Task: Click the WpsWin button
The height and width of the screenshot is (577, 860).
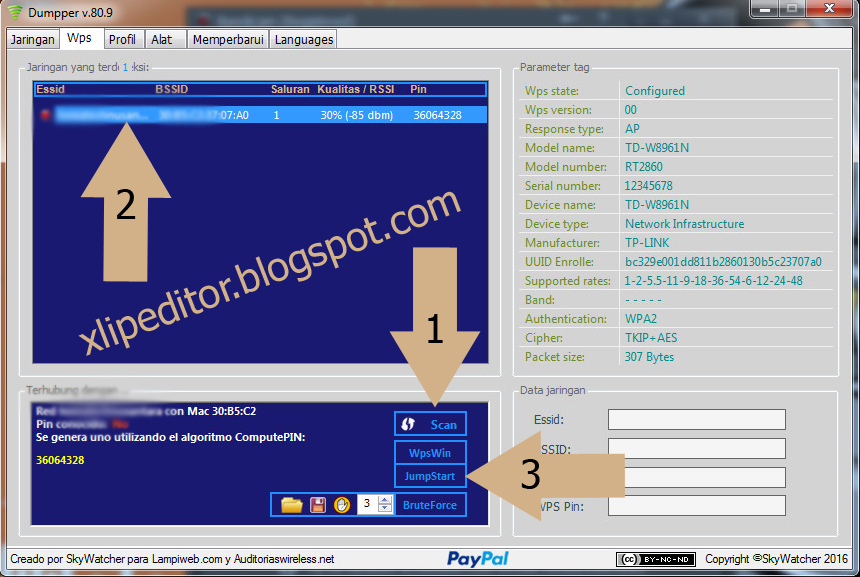Action: [431, 452]
